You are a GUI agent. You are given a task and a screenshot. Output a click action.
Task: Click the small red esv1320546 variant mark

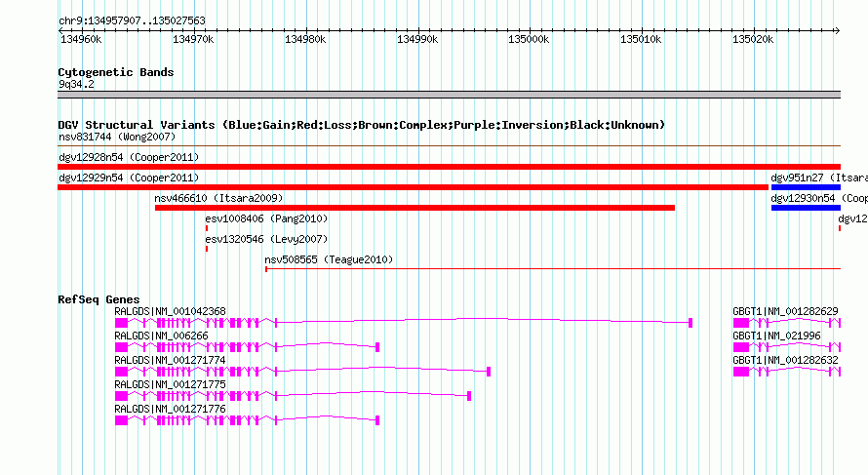coord(207,249)
